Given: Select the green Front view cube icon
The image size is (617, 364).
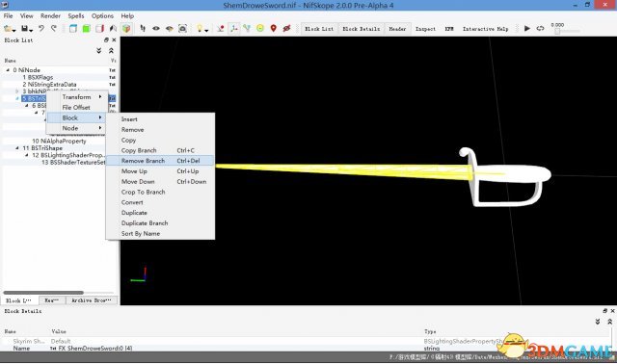Looking at the screenshot, I should pos(86,28).
